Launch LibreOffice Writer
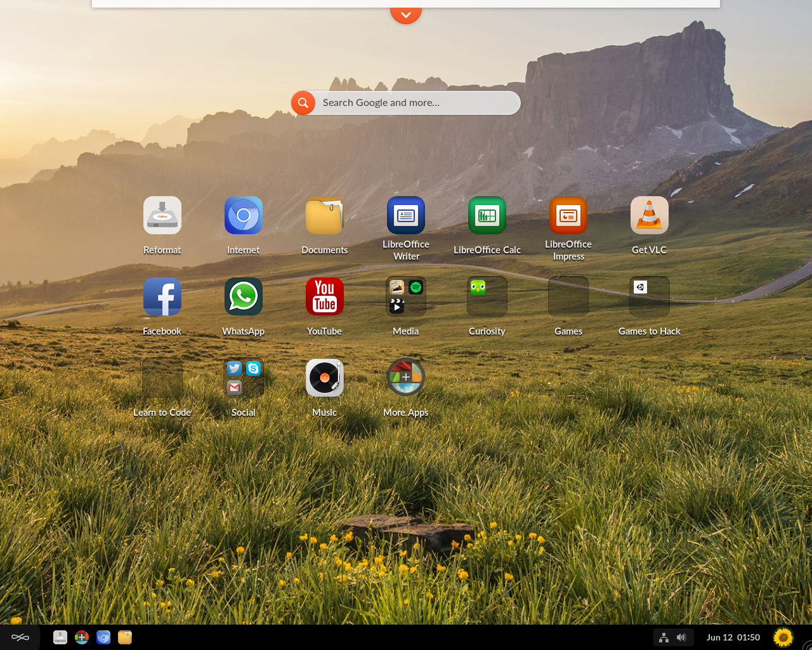This screenshot has width=812, height=650. [x=406, y=215]
